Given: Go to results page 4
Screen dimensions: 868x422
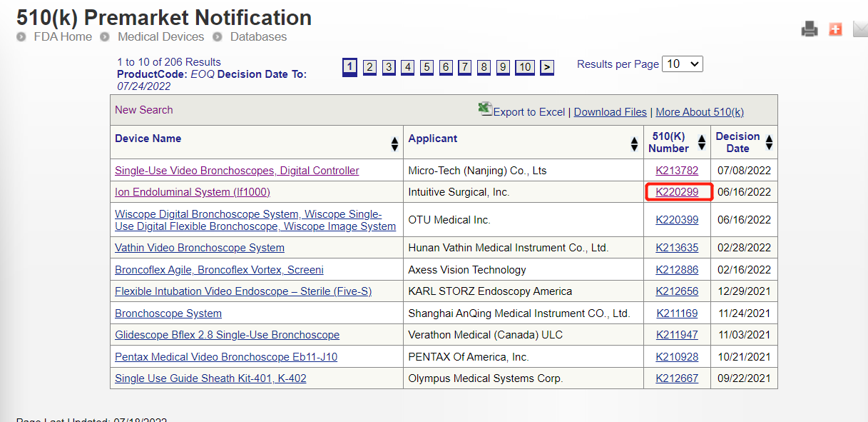Looking at the screenshot, I should [x=407, y=67].
